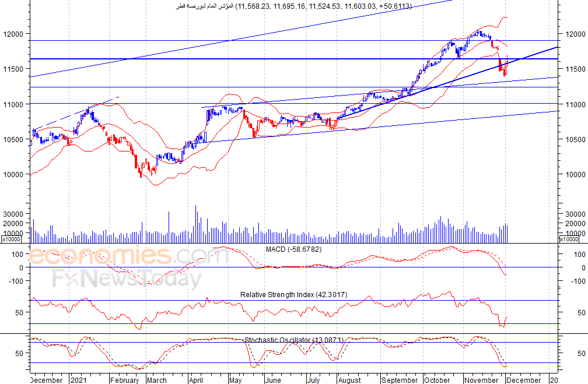The image size is (588, 384).
Task: Click the September label on the time axis
Action: click(x=400, y=380)
